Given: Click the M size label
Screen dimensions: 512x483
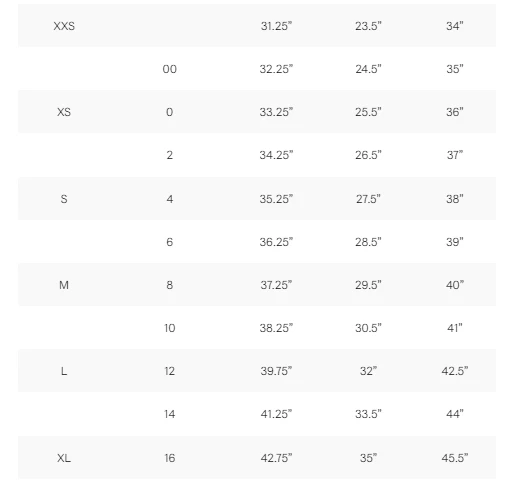Looking at the screenshot, I should click(x=64, y=285).
